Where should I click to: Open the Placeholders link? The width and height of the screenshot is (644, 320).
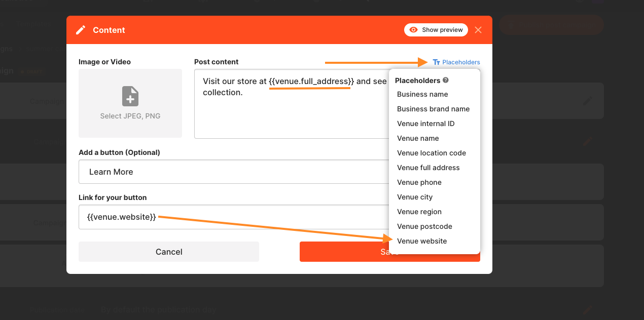coord(456,62)
